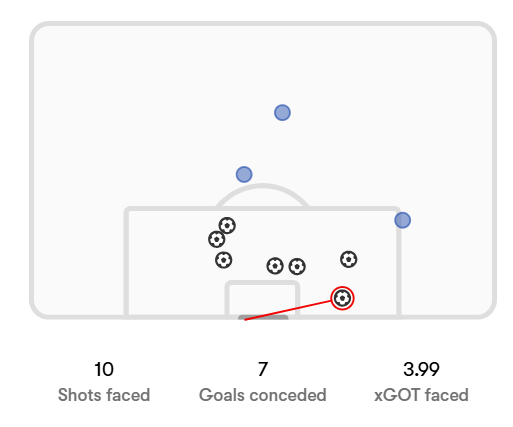Select the goal ball just below-left of the topmost ball
The width and height of the screenshot is (513, 427).
point(217,239)
